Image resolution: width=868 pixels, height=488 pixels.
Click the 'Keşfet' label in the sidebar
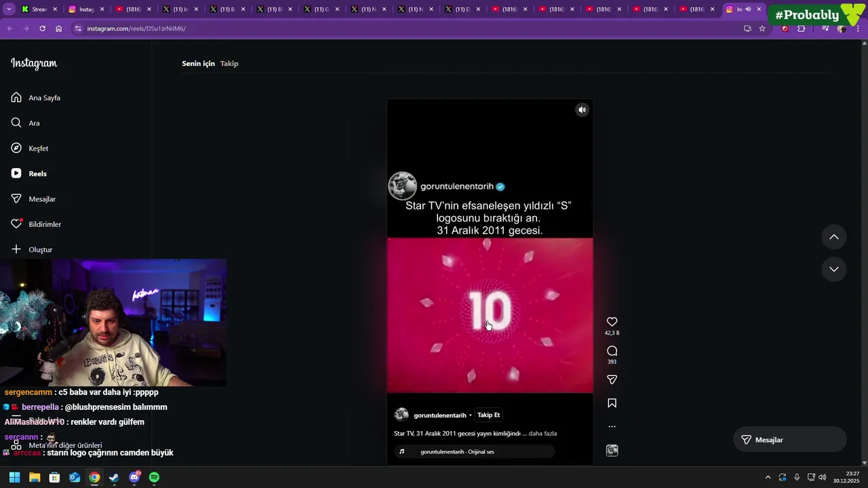click(x=39, y=148)
